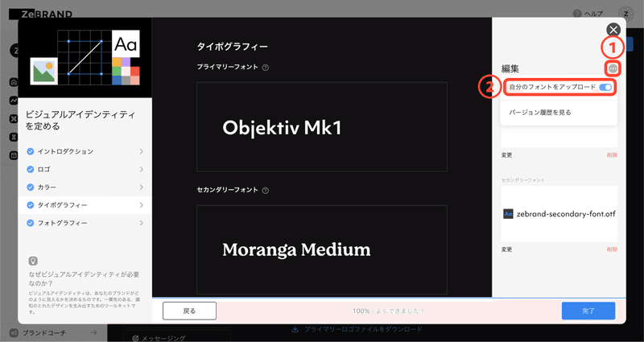The width and height of the screenshot is (644, 342).
Task: Select バージョン履歴を見る menu entry
Action: tap(540, 112)
